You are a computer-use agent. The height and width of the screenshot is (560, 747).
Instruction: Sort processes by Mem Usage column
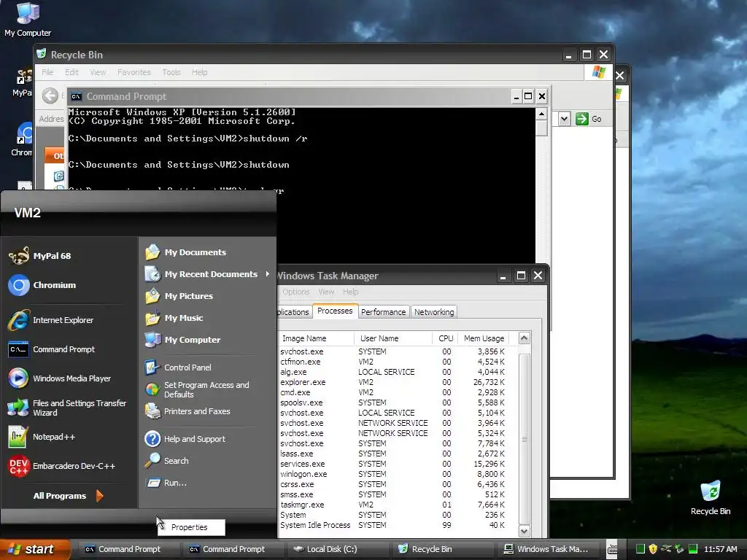click(484, 338)
